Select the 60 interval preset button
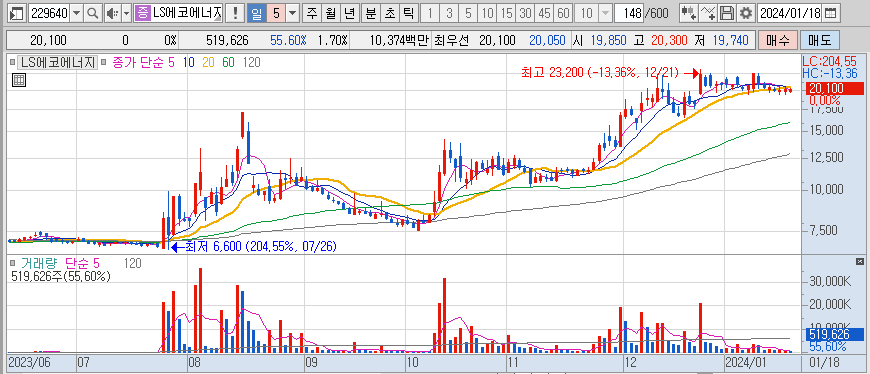870x374 pixels. (563, 13)
